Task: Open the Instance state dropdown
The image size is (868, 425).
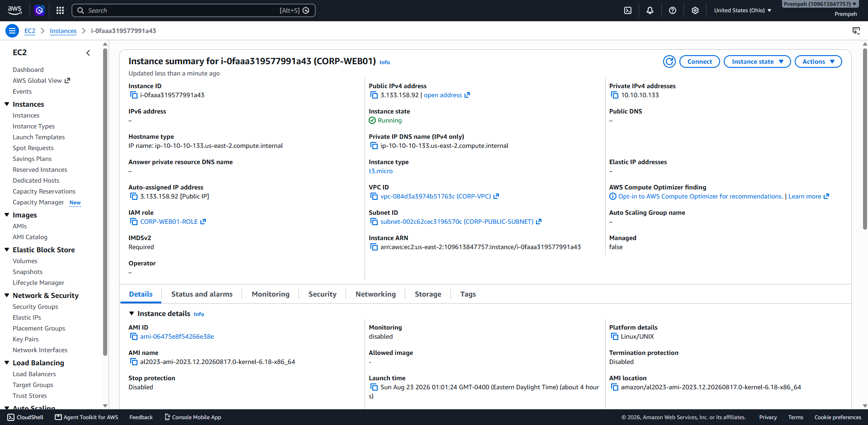Action: (757, 61)
